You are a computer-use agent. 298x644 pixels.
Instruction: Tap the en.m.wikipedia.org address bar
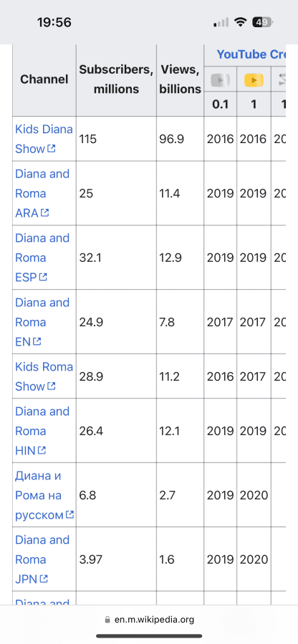[149, 620]
